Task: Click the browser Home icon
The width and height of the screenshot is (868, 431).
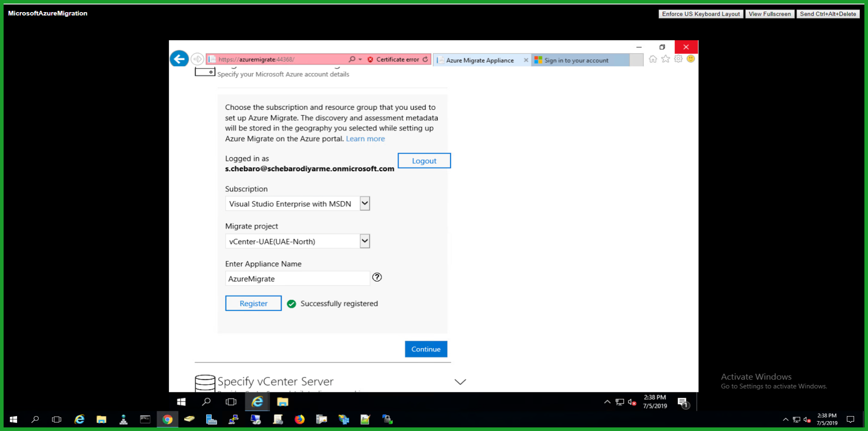Action: pos(653,59)
